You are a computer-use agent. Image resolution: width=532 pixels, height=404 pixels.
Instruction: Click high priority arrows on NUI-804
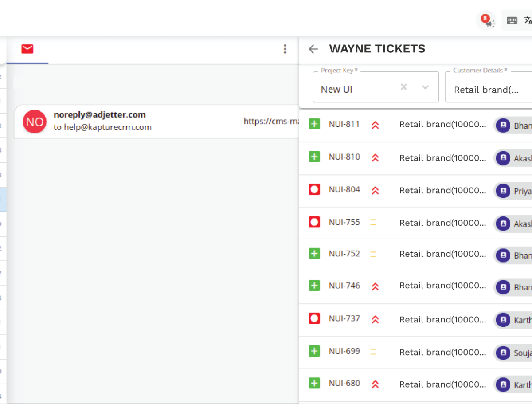(375, 190)
